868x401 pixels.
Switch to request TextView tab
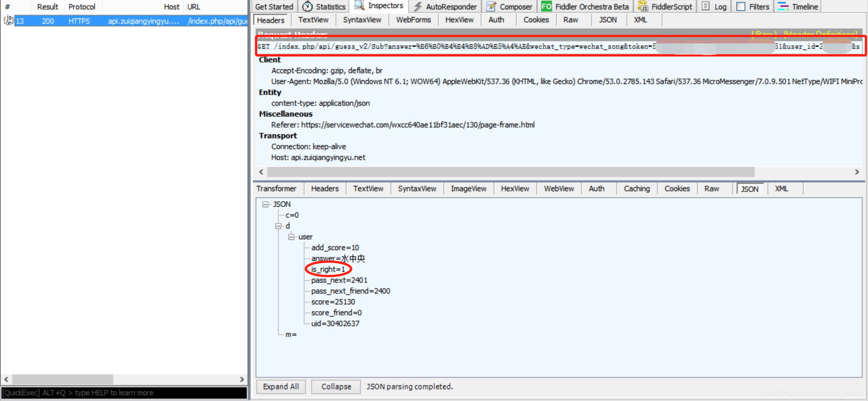[x=313, y=20]
